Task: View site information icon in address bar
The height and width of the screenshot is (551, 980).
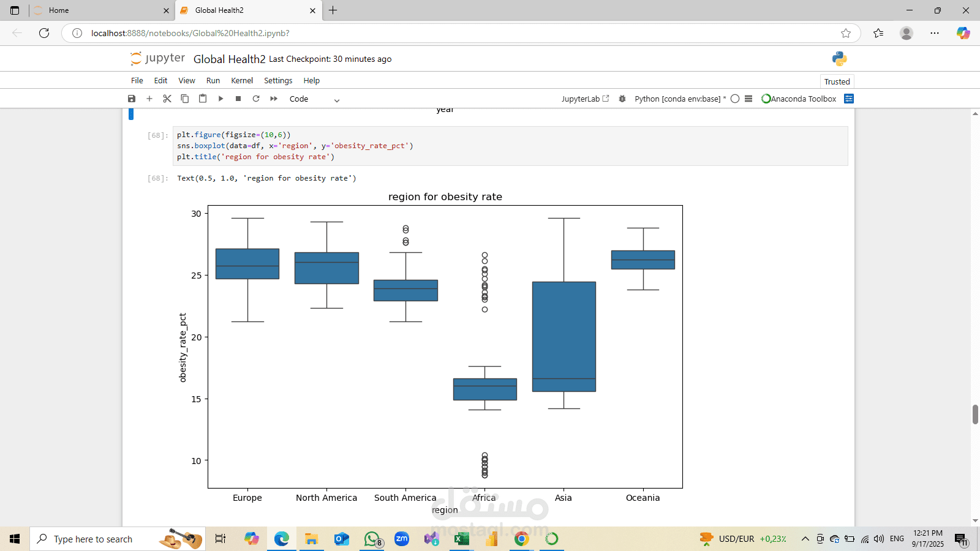Action: coord(77,33)
